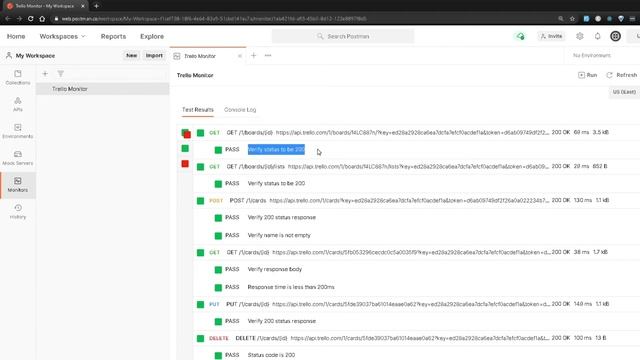The width and height of the screenshot is (640, 360).
Task: Go to browser home page
Action: (42, 18)
